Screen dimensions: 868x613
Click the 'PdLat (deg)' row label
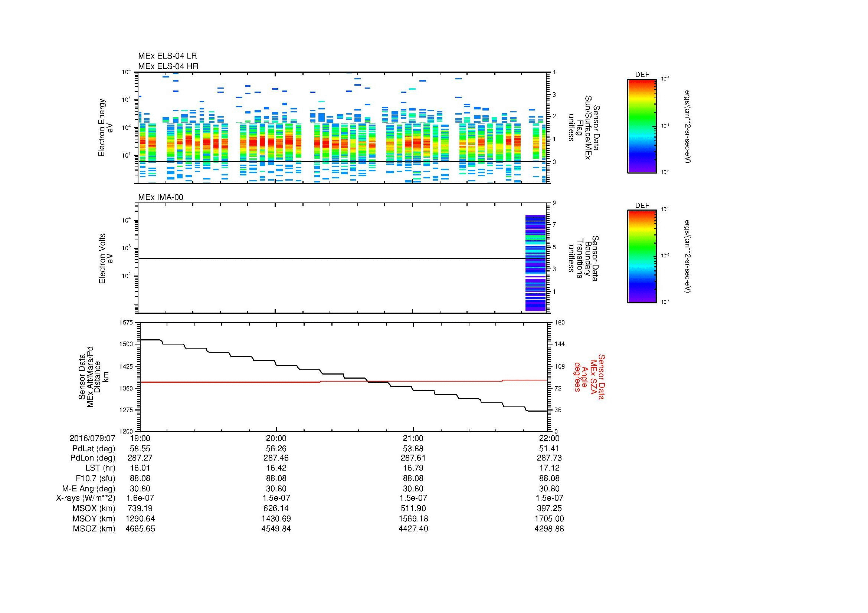point(94,449)
